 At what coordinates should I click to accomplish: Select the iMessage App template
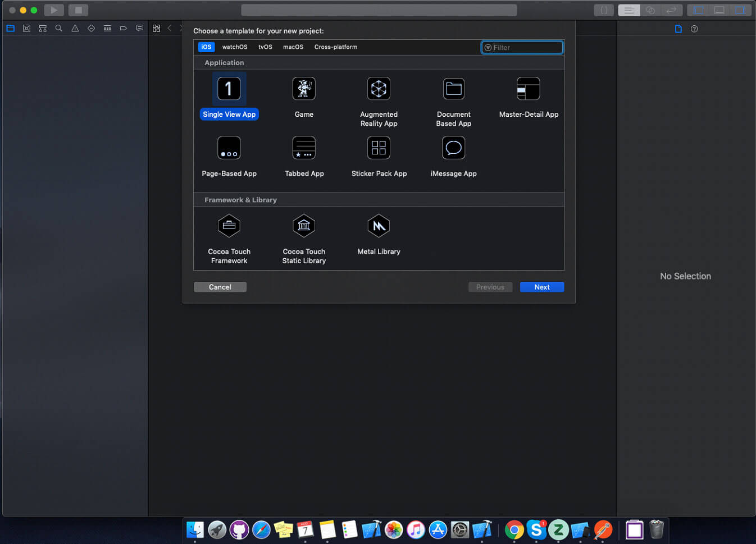pyautogui.click(x=453, y=149)
